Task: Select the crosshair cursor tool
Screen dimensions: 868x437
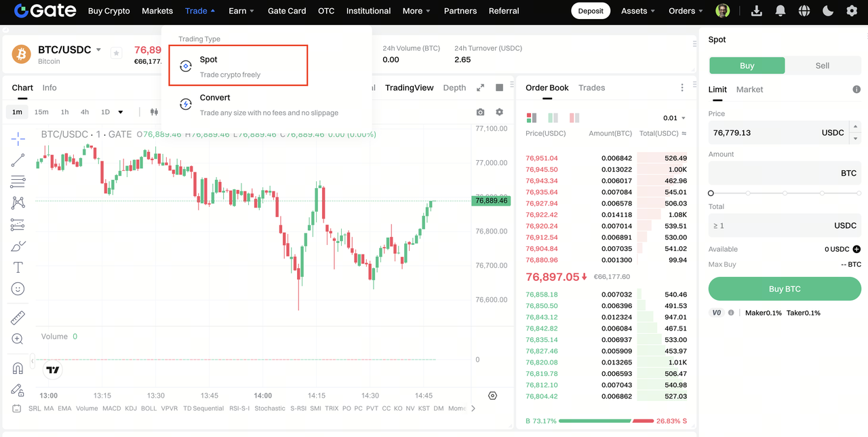Action: coord(18,138)
